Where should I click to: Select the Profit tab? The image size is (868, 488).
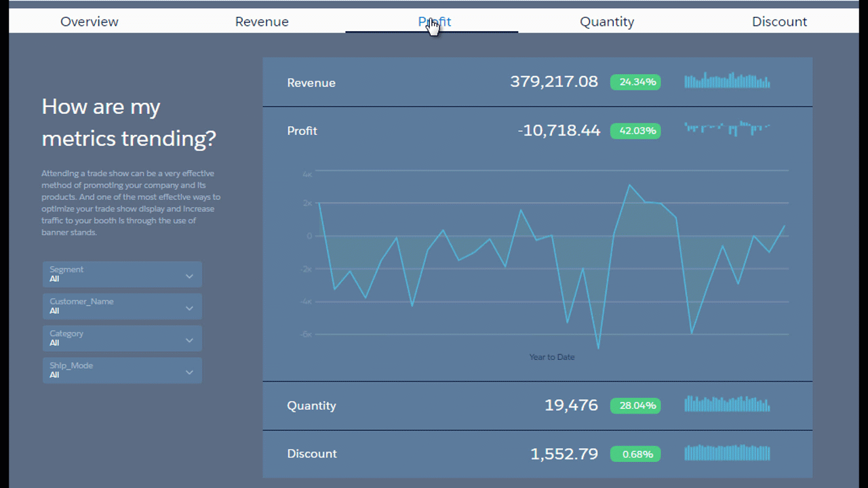coord(434,22)
